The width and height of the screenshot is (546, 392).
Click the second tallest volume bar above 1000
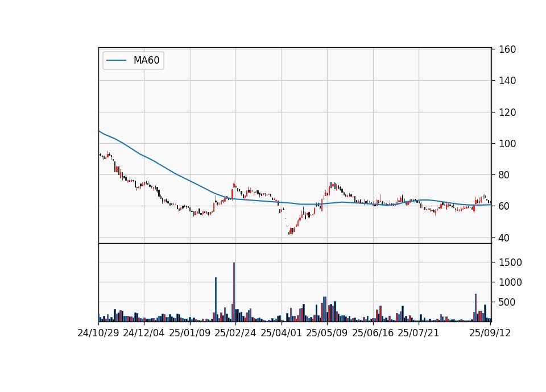coord(216,299)
